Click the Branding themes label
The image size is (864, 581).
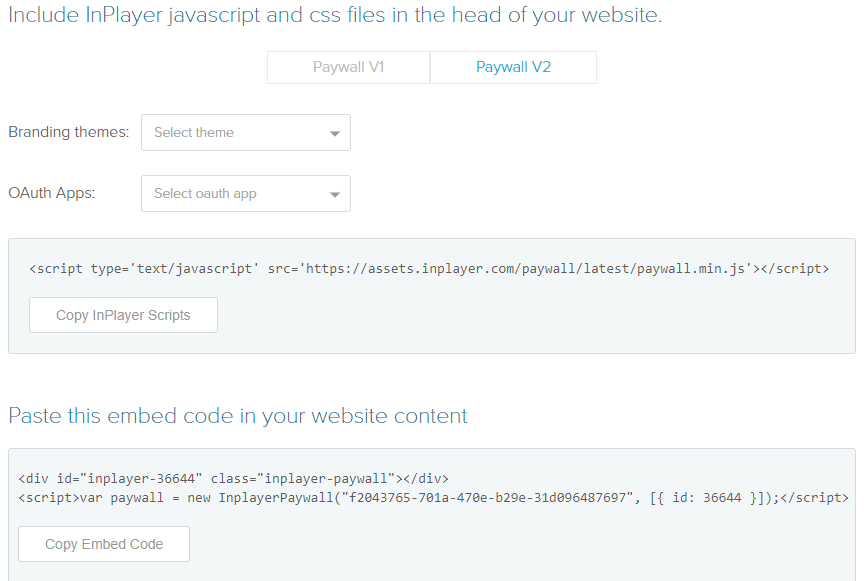click(x=69, y=132)
